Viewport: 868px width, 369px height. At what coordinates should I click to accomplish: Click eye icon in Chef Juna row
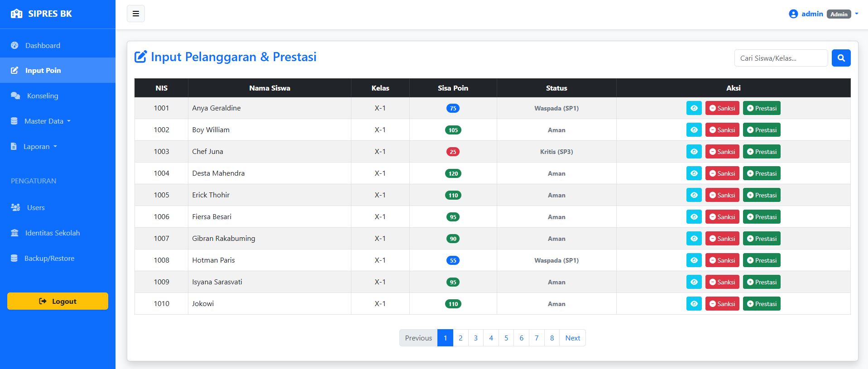click(x=694, y=152)
